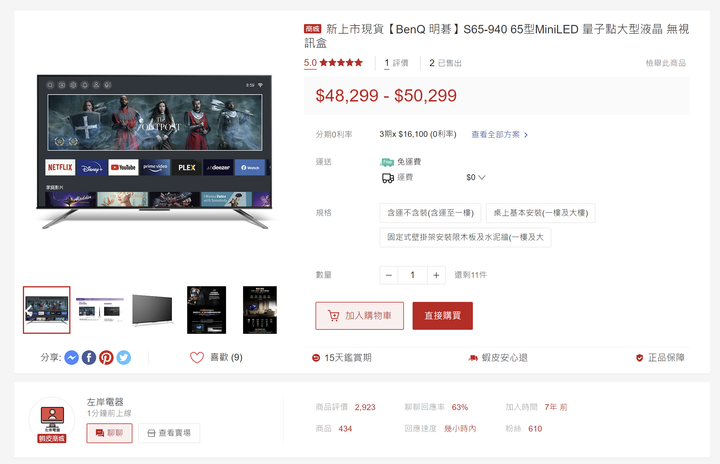Click the free shipping truck icon
The height and width of the screenshot is (464, 720).
[x=387, y=162]
